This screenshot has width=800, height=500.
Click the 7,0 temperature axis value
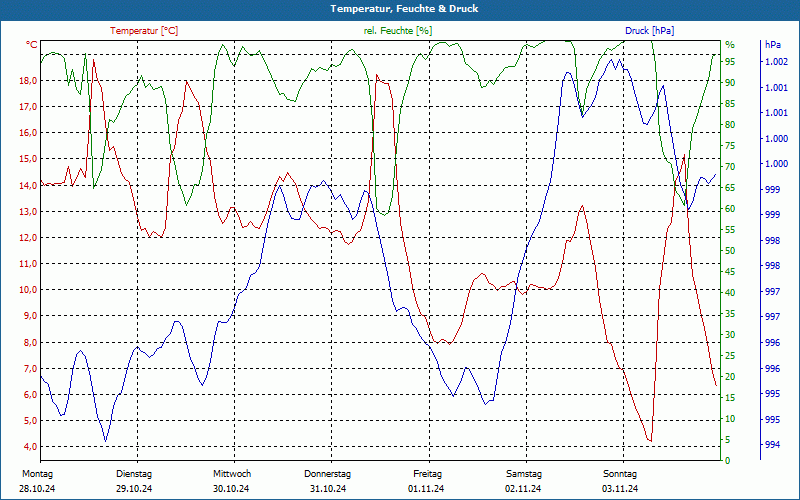(31, 368)
